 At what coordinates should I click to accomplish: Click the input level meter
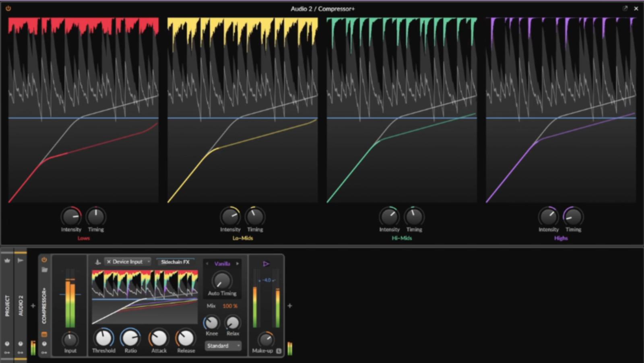point(70,298)
